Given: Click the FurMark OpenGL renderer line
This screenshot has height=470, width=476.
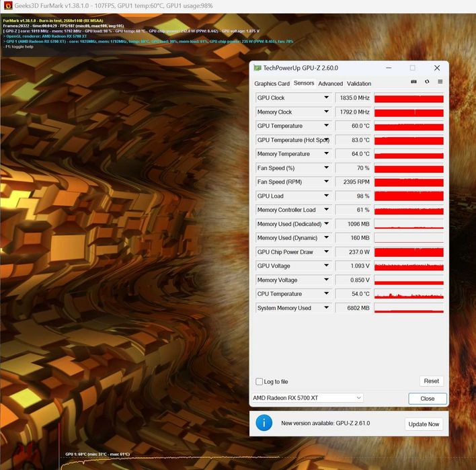Looking at the screenshot, I should (x=45, y=36).
